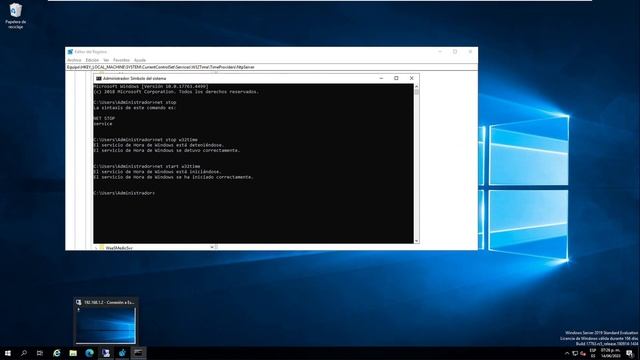Open Archivo menu in Registry Editor
This screenshot has width=640, height=360.
pyautogui.click(x=74, y=60)
